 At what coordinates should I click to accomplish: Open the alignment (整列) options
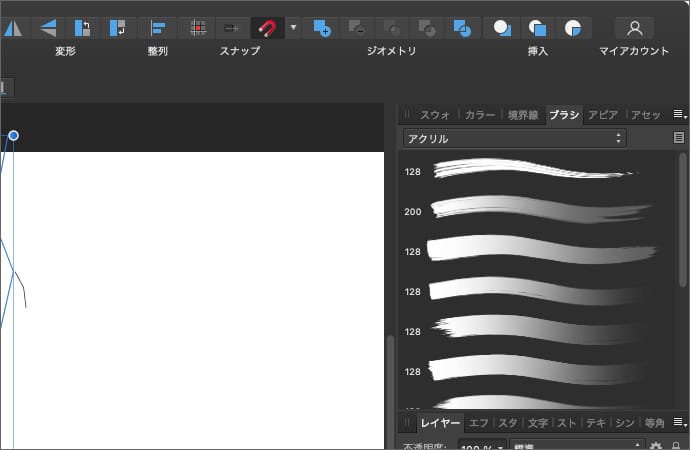157,28
